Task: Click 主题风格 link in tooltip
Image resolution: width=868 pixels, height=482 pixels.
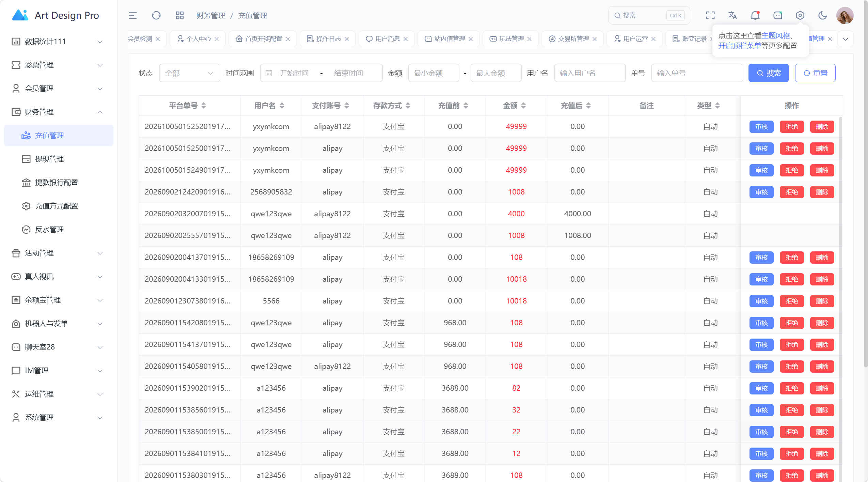Action: point(775,36)
